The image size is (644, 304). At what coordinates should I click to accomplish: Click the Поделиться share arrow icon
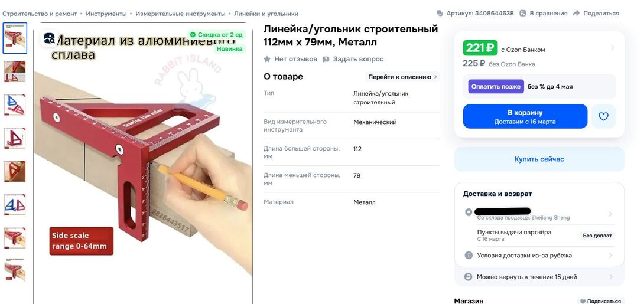pos(576,13)
